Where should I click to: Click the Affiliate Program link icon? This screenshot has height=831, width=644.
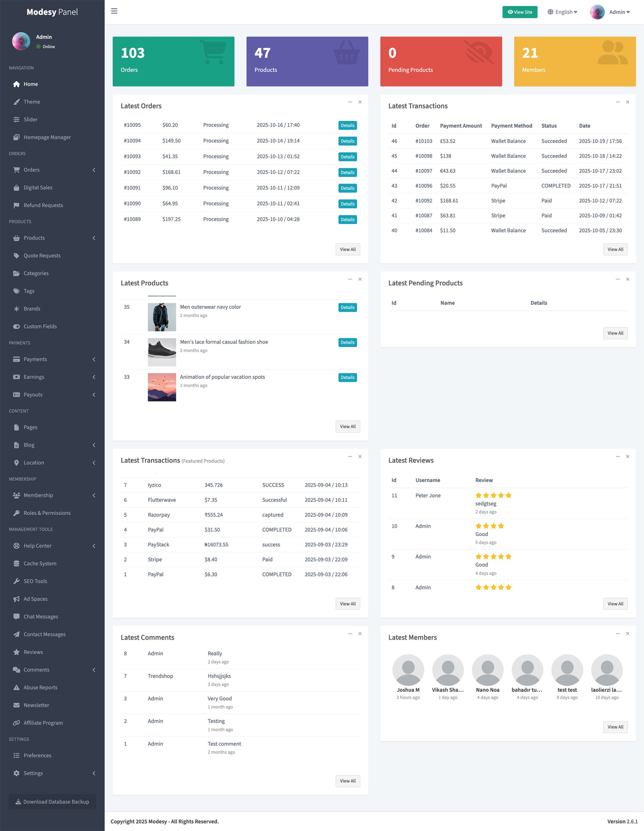(16, 723)
